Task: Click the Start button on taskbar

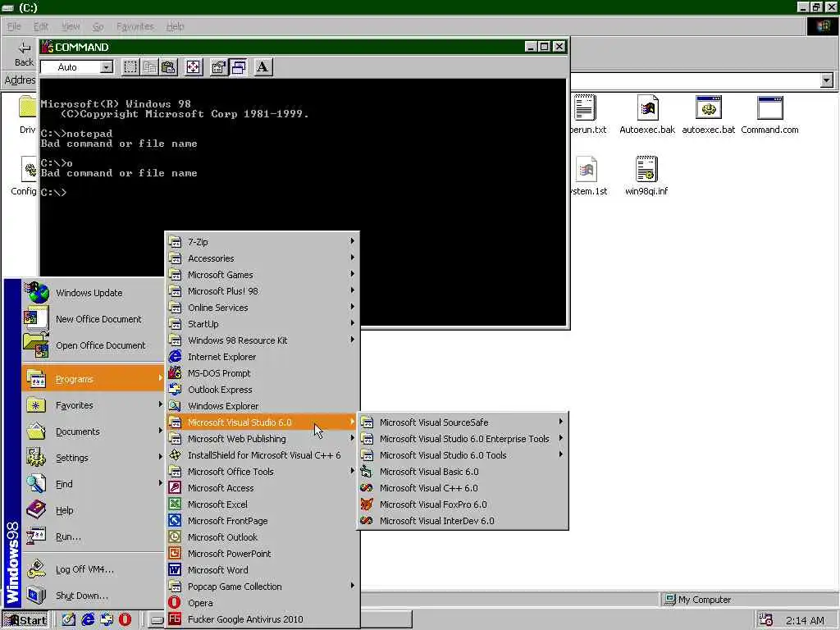Action: pos(25,620)
